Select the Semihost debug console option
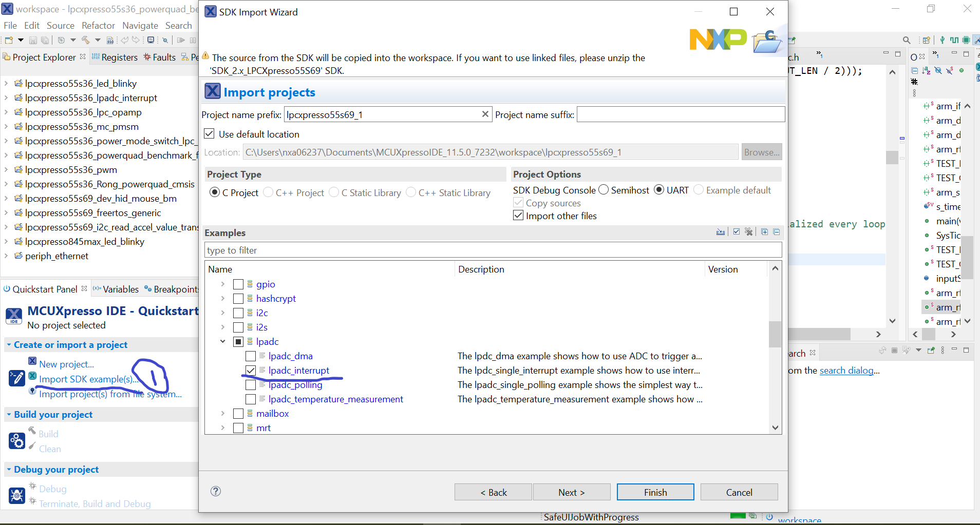The width and height of the screenshot is (980, 525). [604, 190]
